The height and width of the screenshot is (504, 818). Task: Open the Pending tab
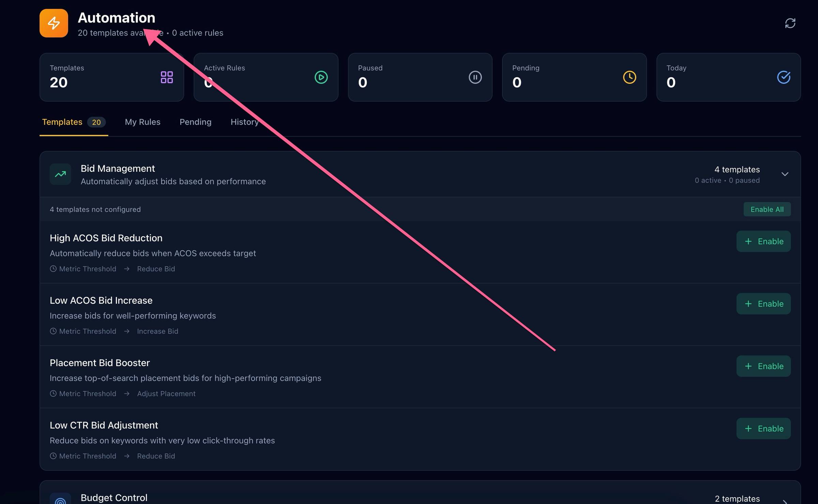[x=195, y=122]
